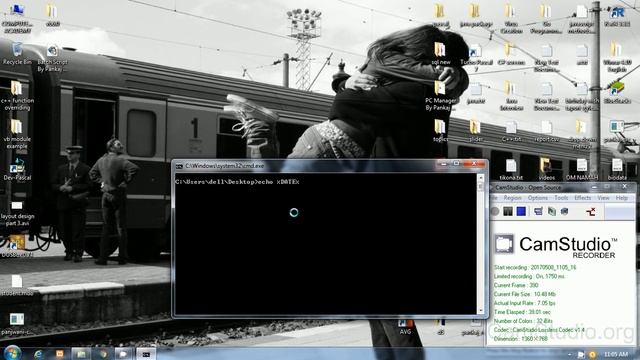Open the Windows Start menu

point(12,353)
